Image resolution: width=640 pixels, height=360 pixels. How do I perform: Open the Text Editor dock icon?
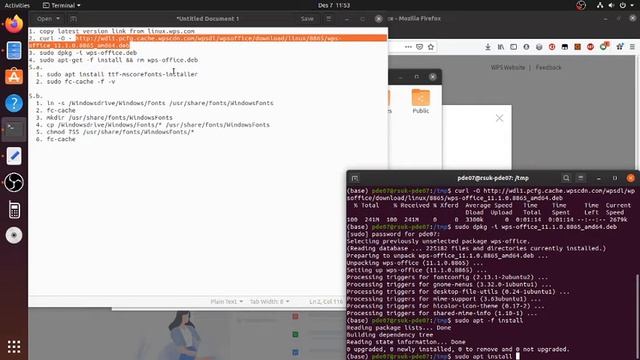coord(14,156)
